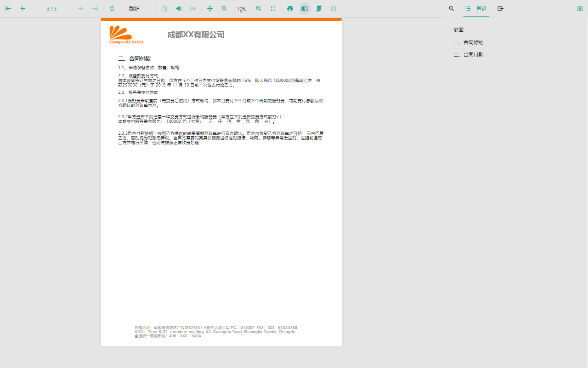
Task: Zoom in with the plus magnifier
Action: pyautogui.click(x=259, y=9)
